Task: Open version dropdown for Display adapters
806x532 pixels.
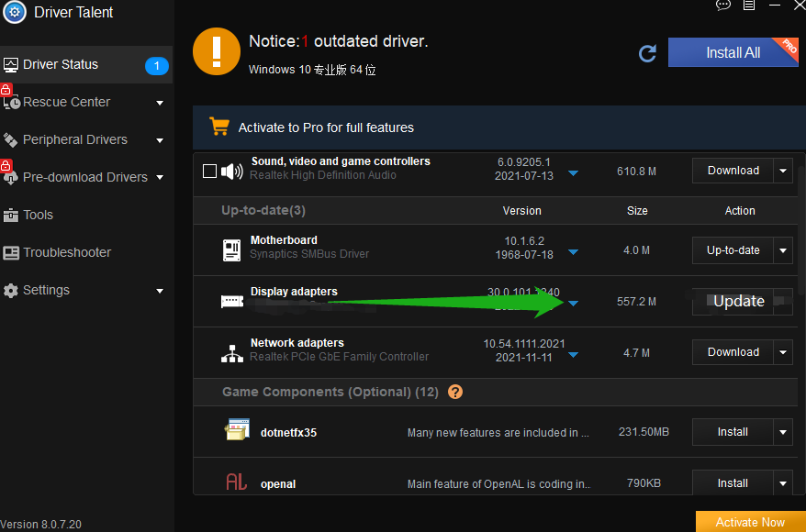Action: pyautogui.click(x=573, y=304)
